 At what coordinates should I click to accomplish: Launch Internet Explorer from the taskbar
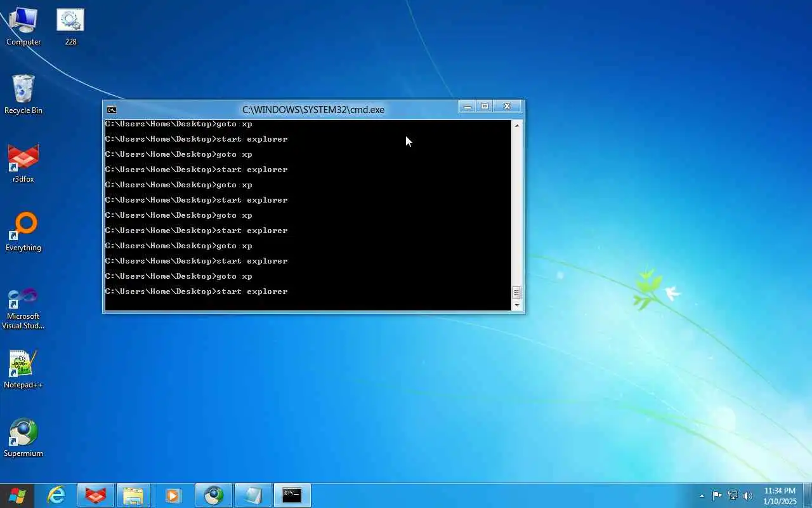(56, 495)
